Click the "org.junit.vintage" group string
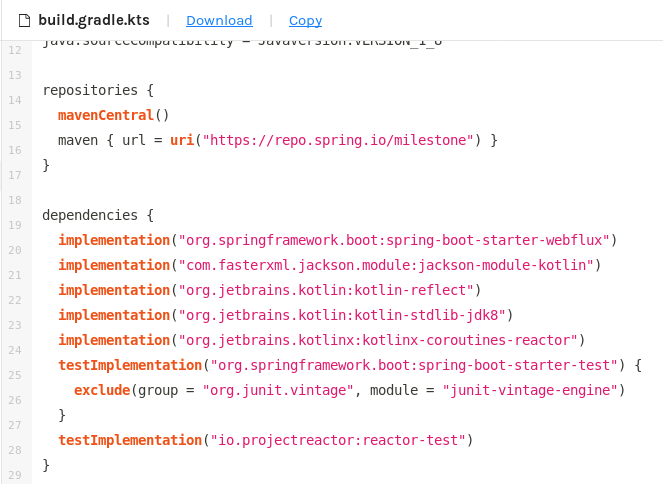This screenshot has height=484, width=663. [278, 390]
